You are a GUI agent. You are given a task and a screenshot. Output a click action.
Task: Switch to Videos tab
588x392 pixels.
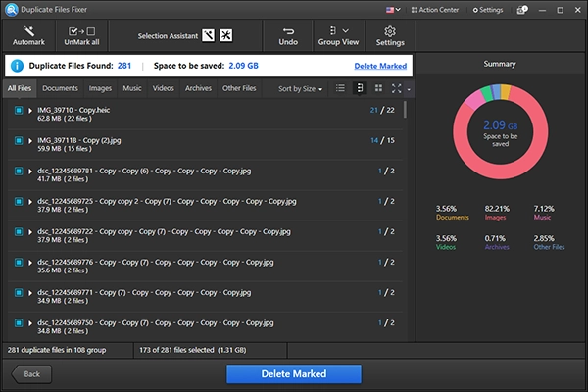163,88
